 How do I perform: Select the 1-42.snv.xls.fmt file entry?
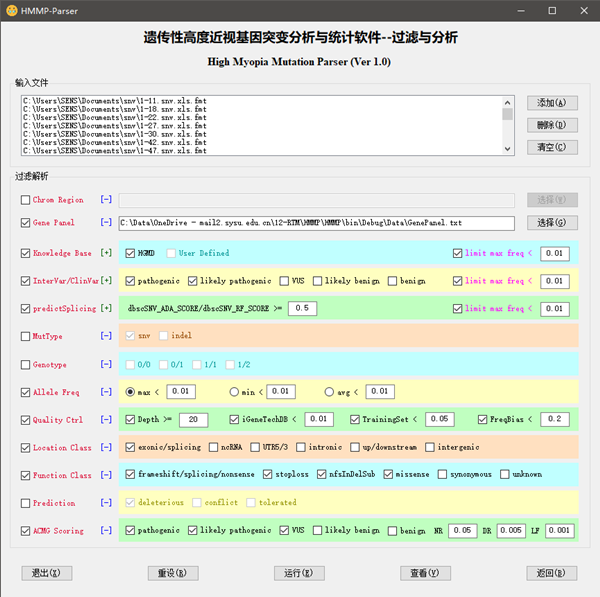tap(115, 142)
